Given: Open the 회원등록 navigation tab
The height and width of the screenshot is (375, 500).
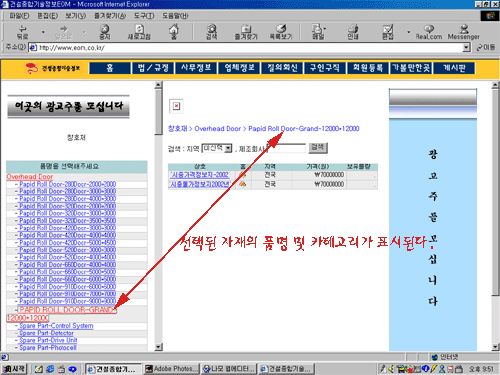Looking at the screenshot, I should pyautogui.click(x=368, y=68).
